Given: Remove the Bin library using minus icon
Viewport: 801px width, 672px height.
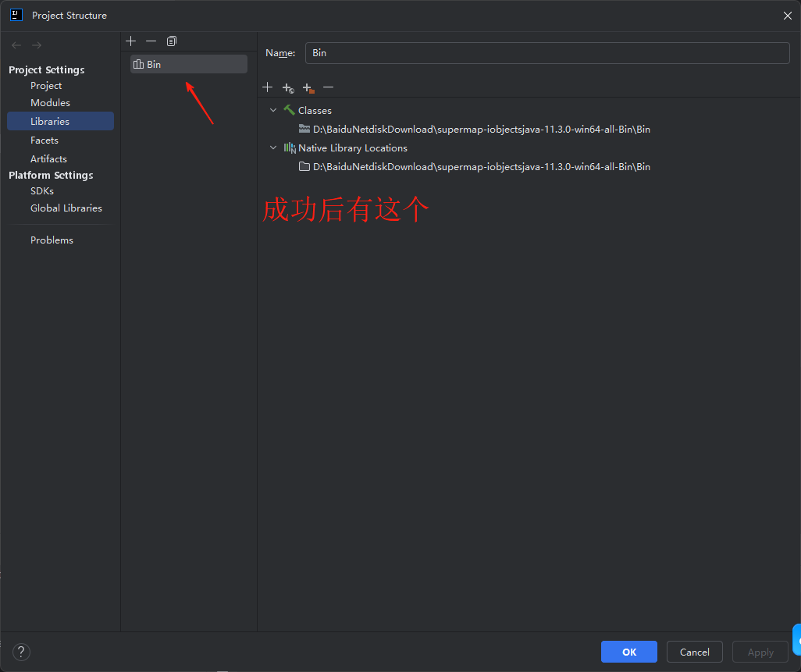Looking at the screenshot, I should pos(151,41).
